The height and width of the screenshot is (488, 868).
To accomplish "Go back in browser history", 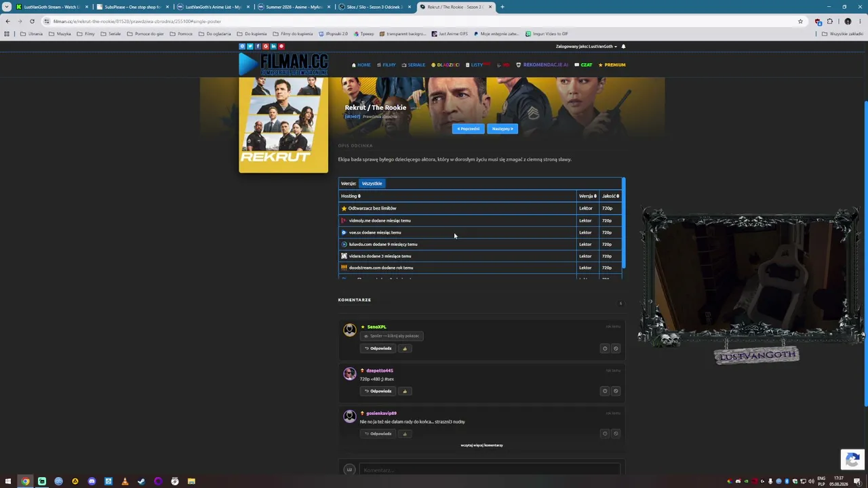I will tap(7, 21).
